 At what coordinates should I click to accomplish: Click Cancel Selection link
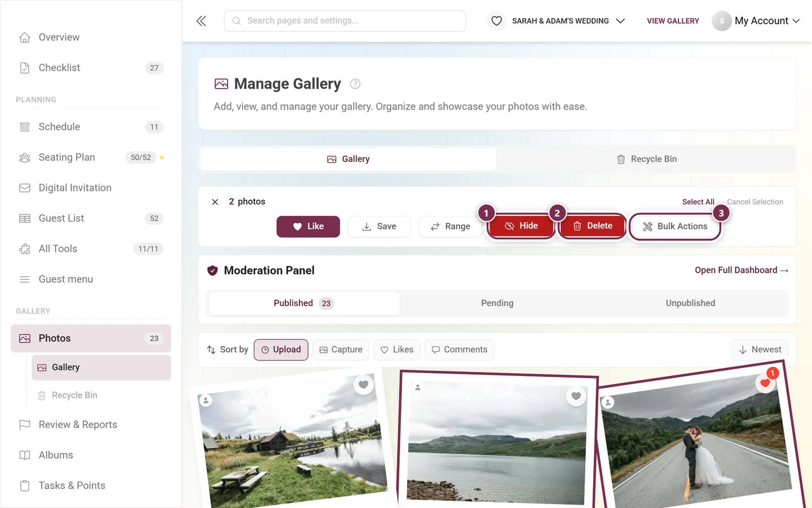755,202
